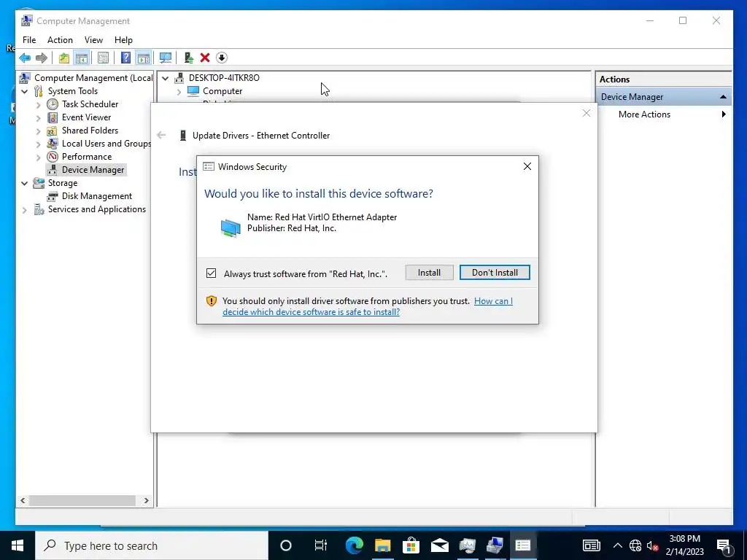This screenshot has width=747, height=560.
Task: Click the Install button
Action: click(429, 273)
